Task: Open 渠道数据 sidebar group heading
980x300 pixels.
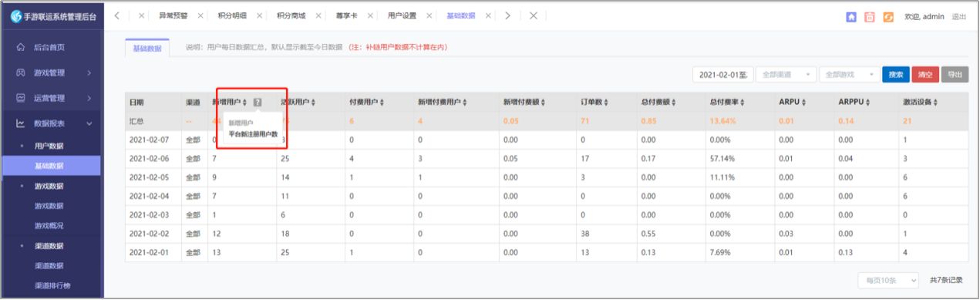Action: (x=49, y=246)
